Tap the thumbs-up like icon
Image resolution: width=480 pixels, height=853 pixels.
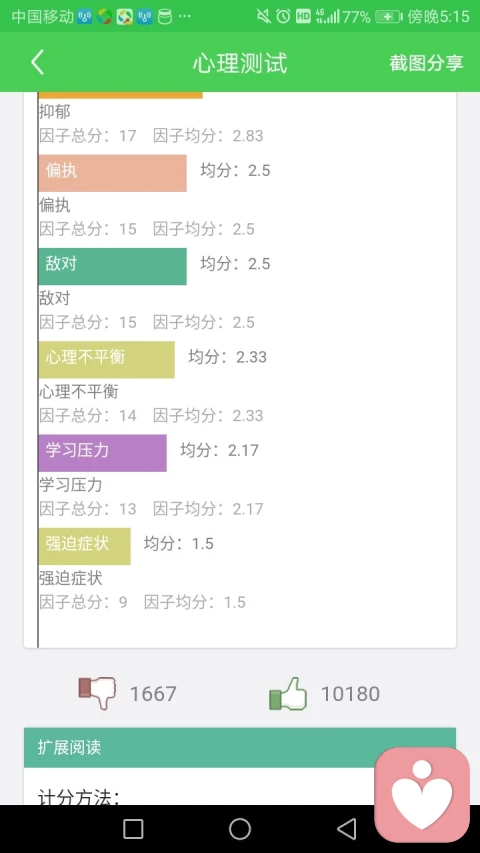click(x=288, y=694)
